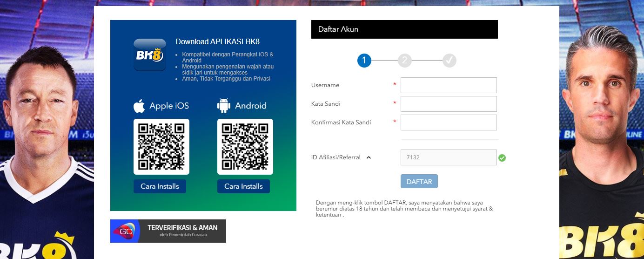
Task: Click the terms text mentioning 18 tahun
Action: click(x=404, y=209)
